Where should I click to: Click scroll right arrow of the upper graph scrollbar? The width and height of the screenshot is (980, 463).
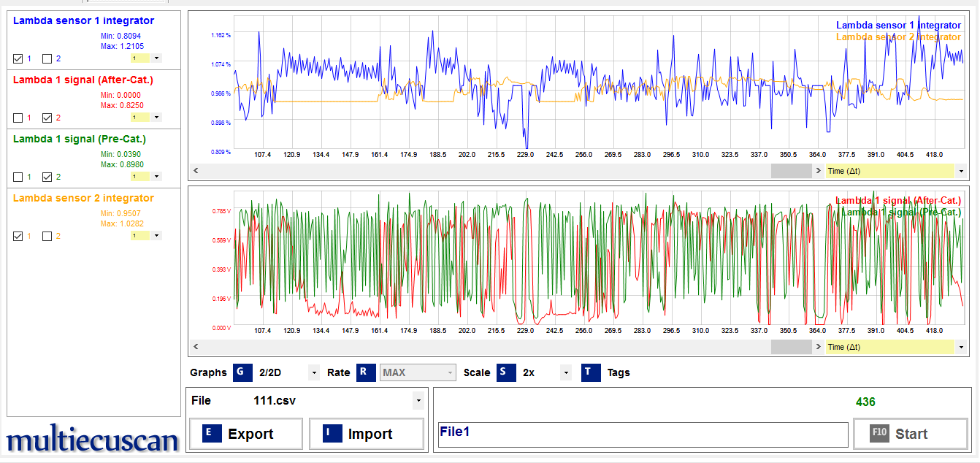pos(818,171)
